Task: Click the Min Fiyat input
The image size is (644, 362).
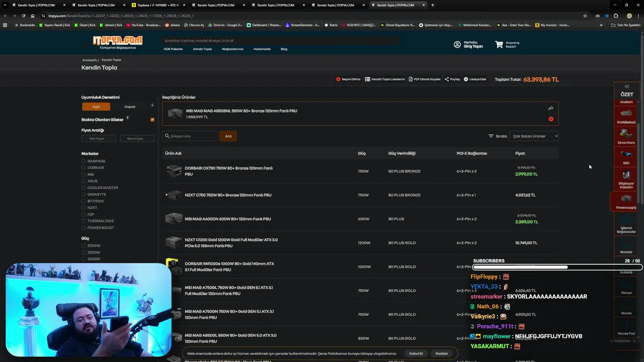Action: 99,139
